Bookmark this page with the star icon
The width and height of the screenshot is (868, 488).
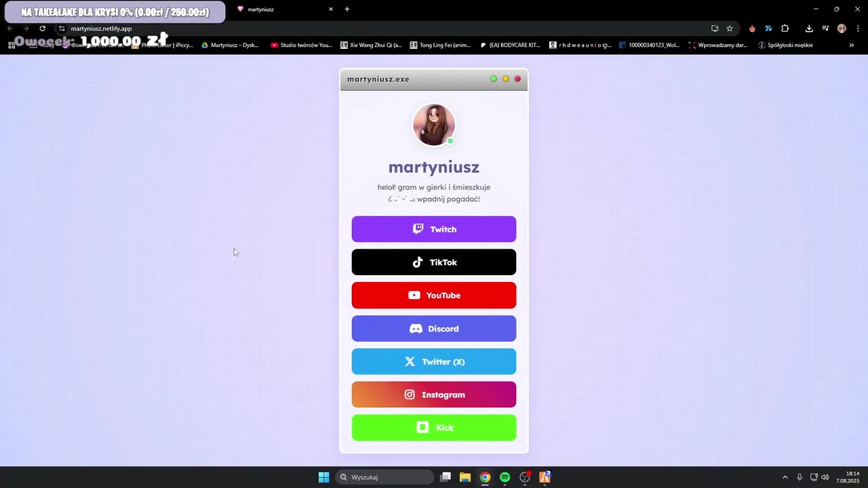point(730,28)
